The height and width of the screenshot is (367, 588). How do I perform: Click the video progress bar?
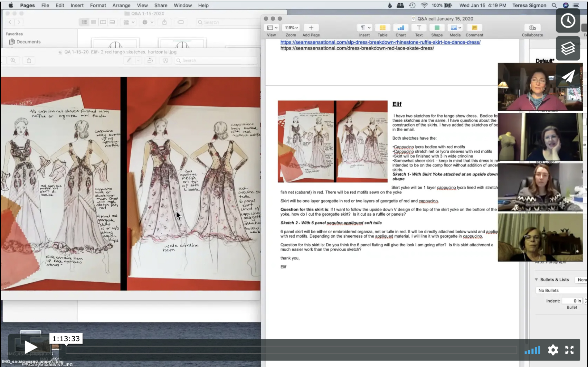tap(291, 350)
